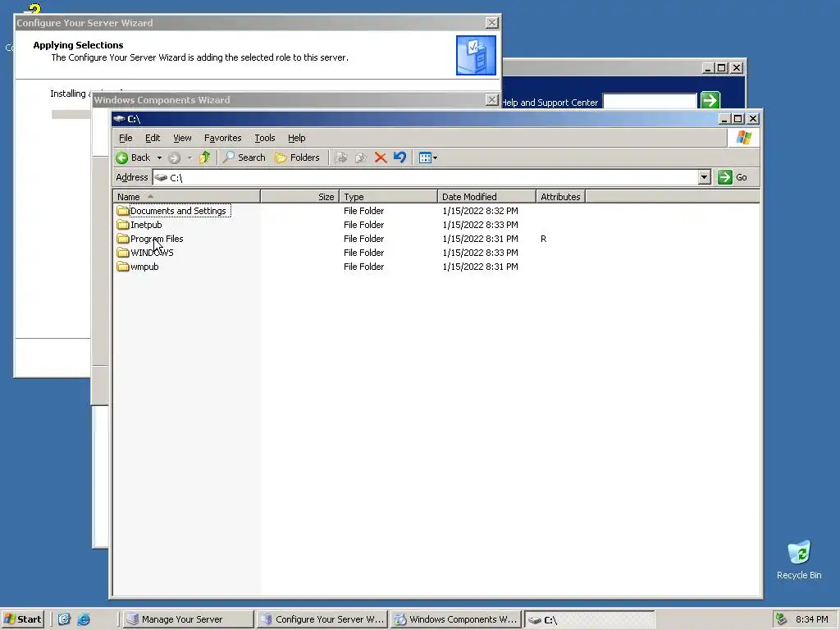Click the Copy To toolbar icon
This screenshot has width=840, height=630.
click(x=361, y=157)
